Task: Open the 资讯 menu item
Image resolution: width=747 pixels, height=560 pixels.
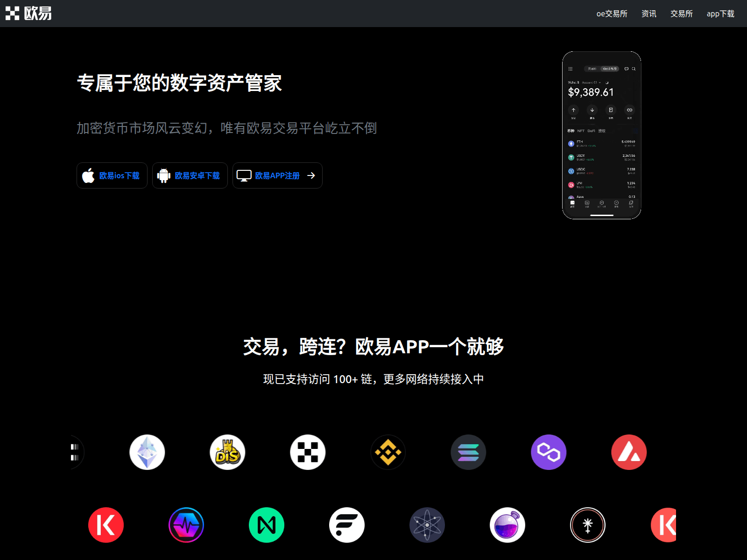Action: click(x=649, y=14)
